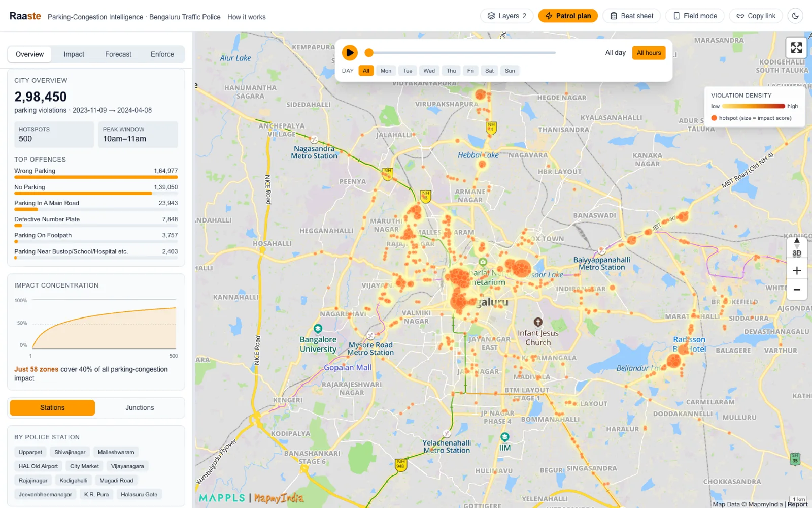Image resolution: width=812 pixels, height=508 pixels.
Task: Select K.R. Pura station chip
Action: (96, 495)
